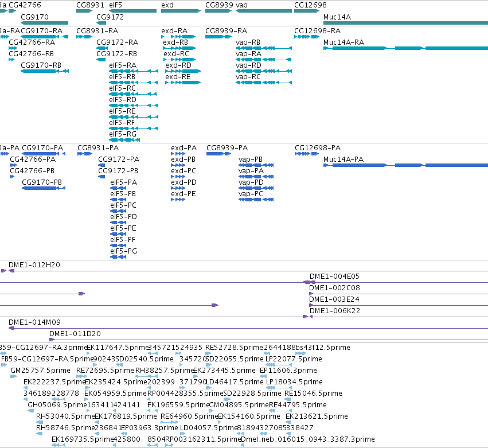Select the CG9172-RA transcript label
488x448 pixels.
(118, 42)
